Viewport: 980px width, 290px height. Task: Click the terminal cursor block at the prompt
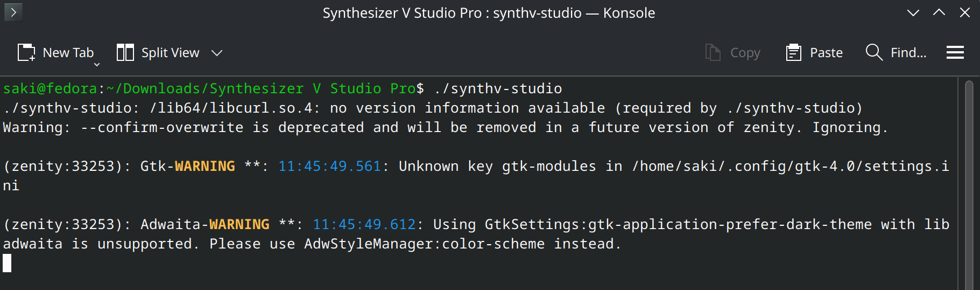7,263
